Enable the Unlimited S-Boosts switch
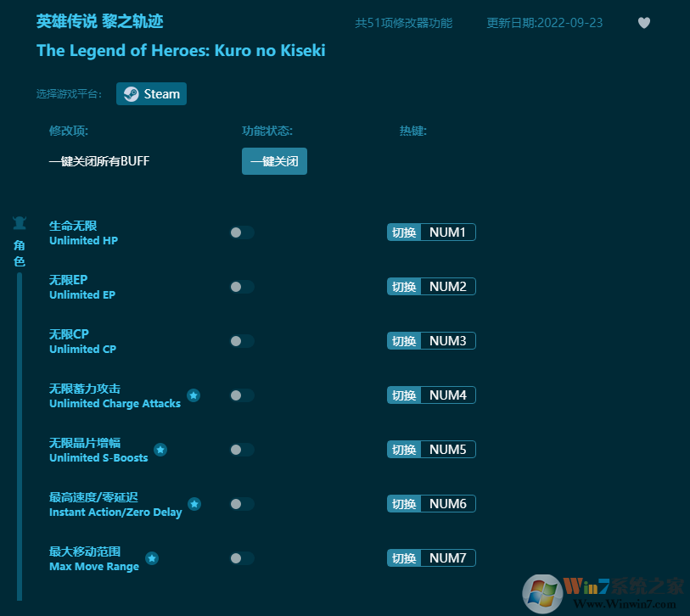 [x=241, y=449]
